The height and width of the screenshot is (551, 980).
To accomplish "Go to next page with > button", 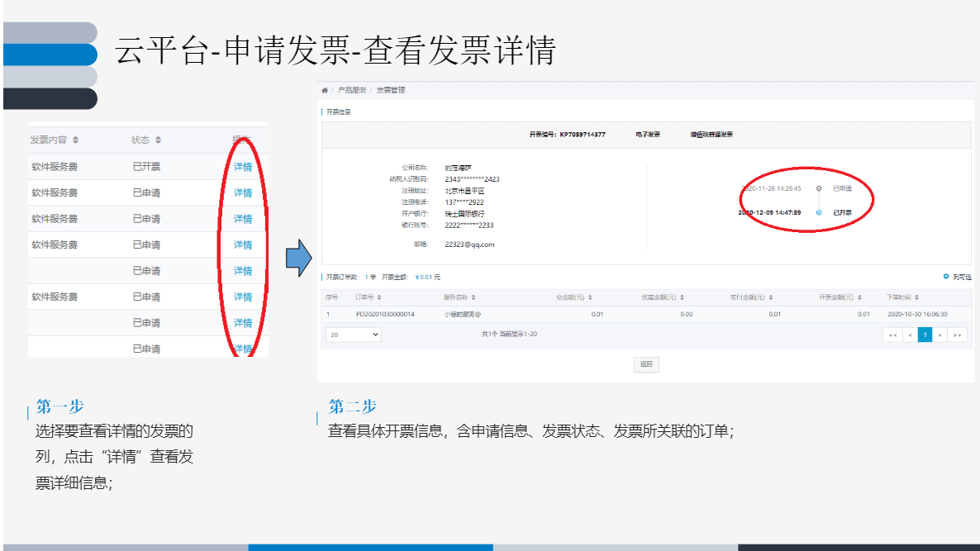I will [x=940, y=335].
